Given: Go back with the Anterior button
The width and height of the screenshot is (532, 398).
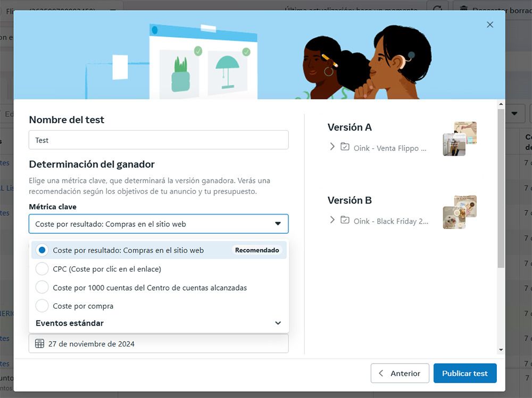Looking at the screenshot, I should (x=400, y=374).
